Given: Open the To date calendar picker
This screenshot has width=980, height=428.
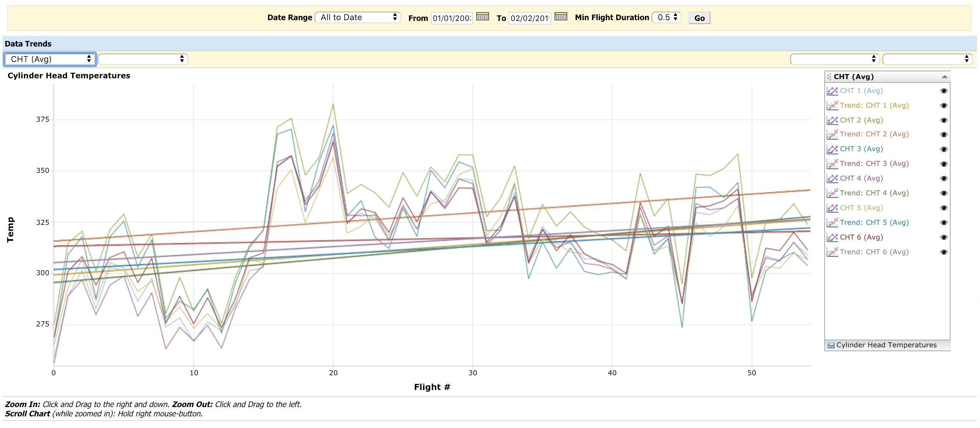Looking at the screenshot, I should coord(560,17).
